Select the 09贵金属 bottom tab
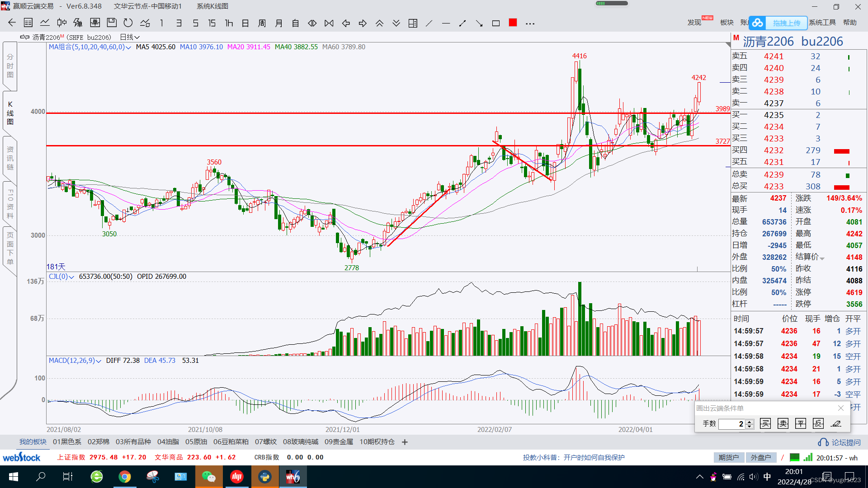Viewport: 868px width, 488px height. 339,442
